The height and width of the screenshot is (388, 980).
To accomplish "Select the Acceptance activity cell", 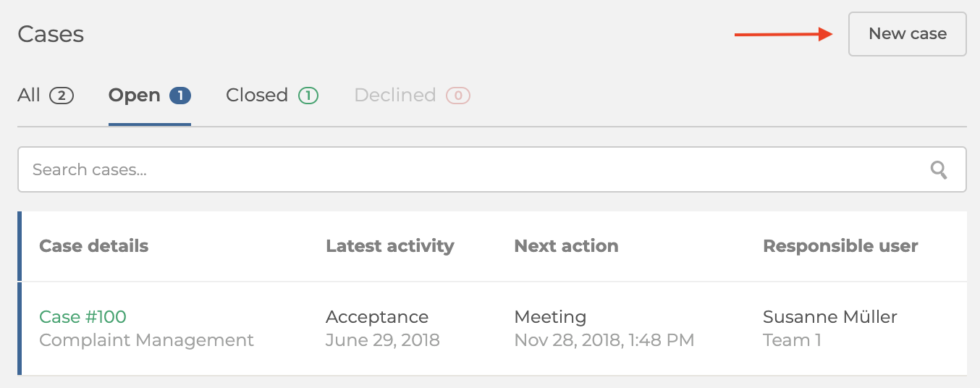I will [x=377, y=317].
